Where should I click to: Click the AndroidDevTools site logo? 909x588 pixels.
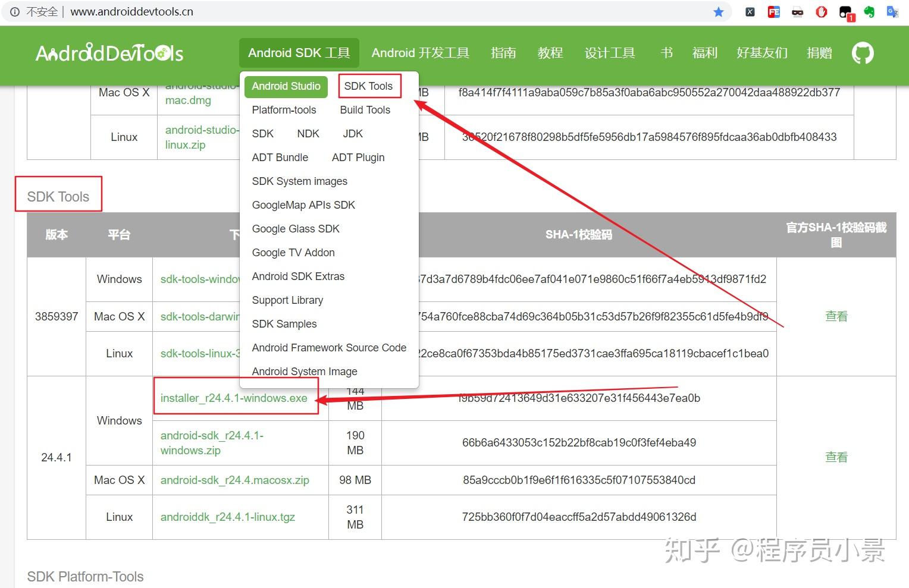[109, 53]
